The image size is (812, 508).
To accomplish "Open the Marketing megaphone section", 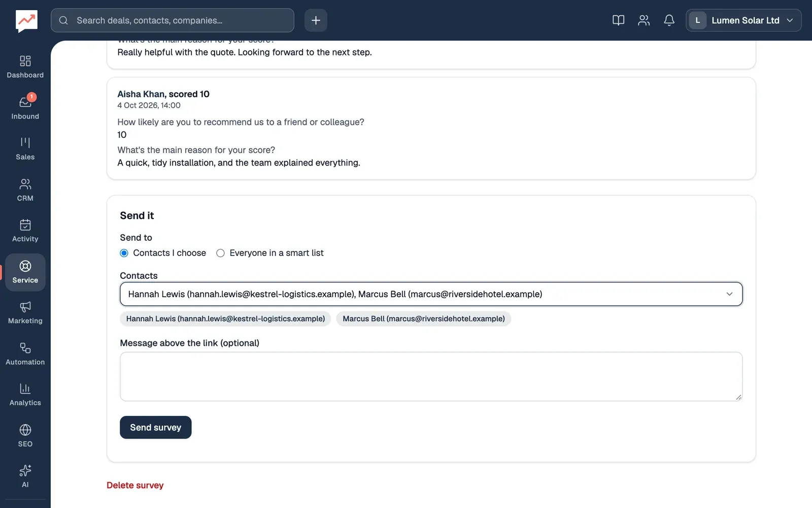I will [25, 313].
